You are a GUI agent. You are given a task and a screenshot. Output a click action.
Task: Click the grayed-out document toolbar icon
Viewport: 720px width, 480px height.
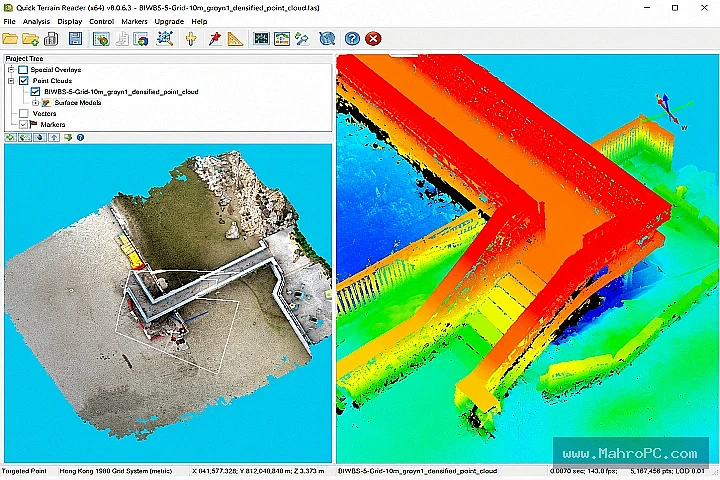(122, 39)
